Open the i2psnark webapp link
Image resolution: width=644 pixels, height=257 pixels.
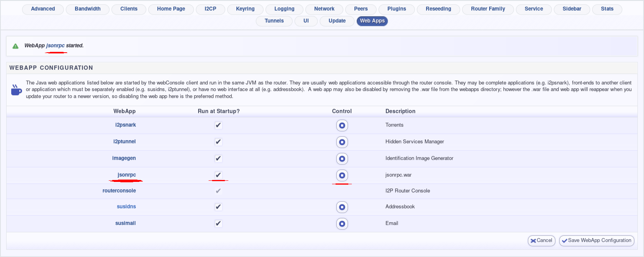coord(125,125)
